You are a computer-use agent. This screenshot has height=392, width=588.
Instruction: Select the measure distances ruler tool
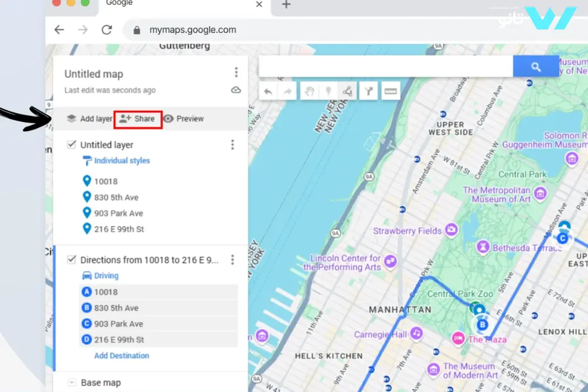[391, 91]
